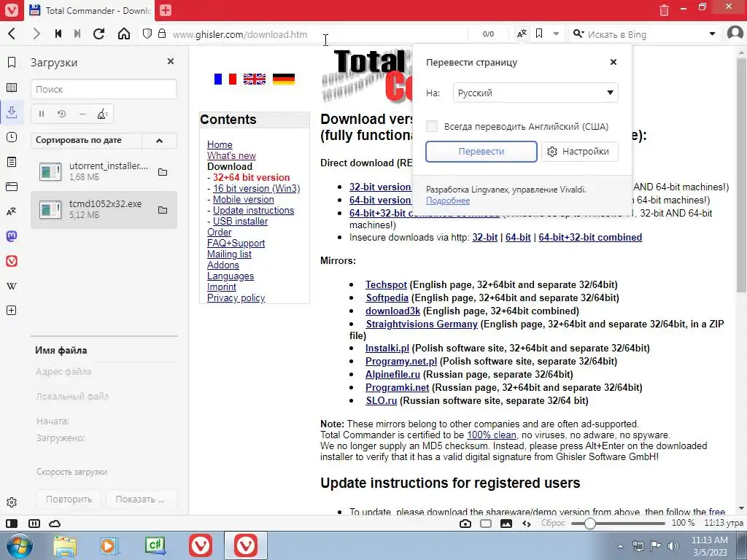The height and width of the screenshot is (560, 747).
Task: Open folder for tcmd1052x32.exe download
Action: tap(163, 210)
